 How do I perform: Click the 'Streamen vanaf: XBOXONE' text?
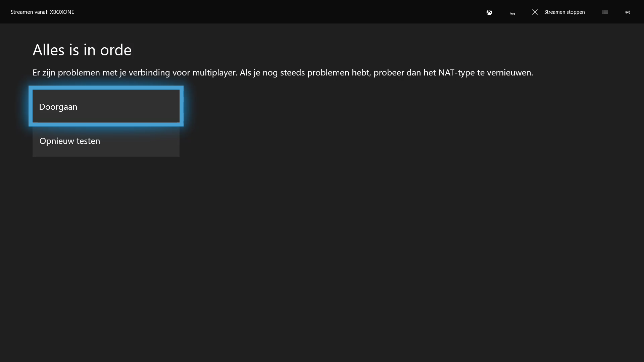(x=42, y=12)
